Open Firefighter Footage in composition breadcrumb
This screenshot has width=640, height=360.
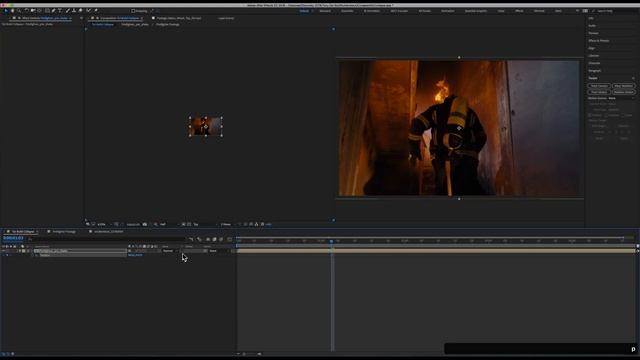[x=168, y=24]
